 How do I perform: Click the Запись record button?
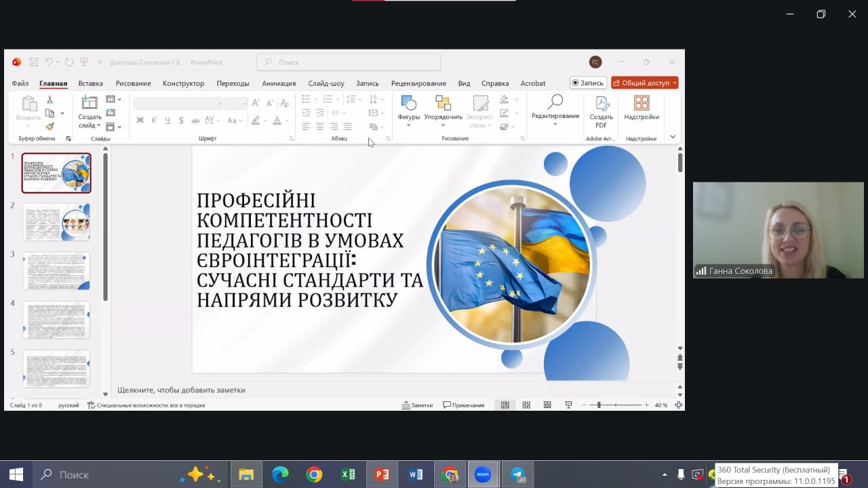pyautogui.click(x=587, y=83)
